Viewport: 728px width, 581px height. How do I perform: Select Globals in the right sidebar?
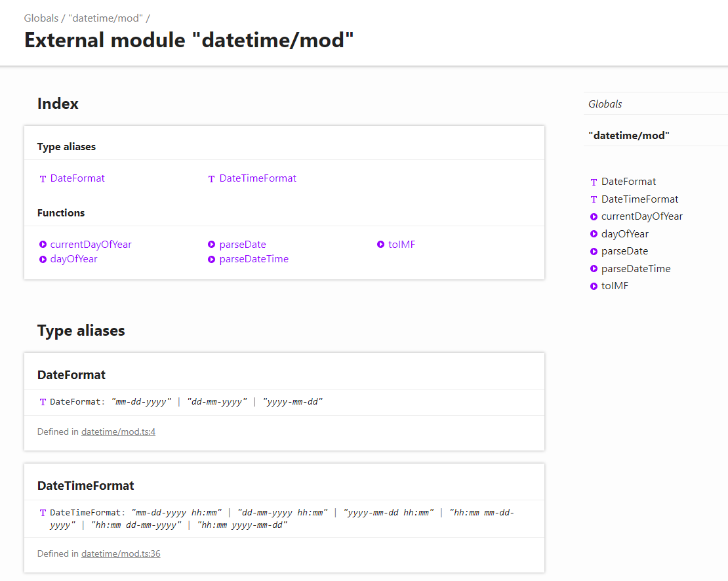[x=605, y=104]
